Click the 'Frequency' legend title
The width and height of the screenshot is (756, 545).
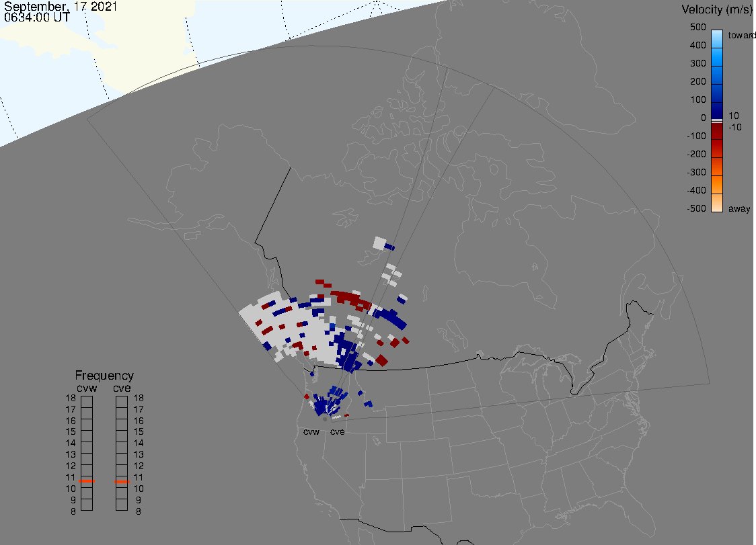pyautogui.click(x=104, y=376)
